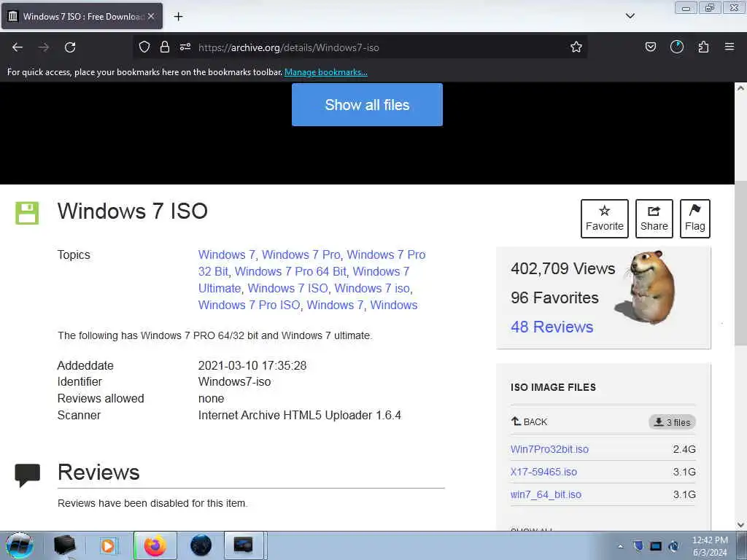Download win7_64_bit.iso
The height and width of the screenshot is (560, 747).
click(x=546, y=494)
